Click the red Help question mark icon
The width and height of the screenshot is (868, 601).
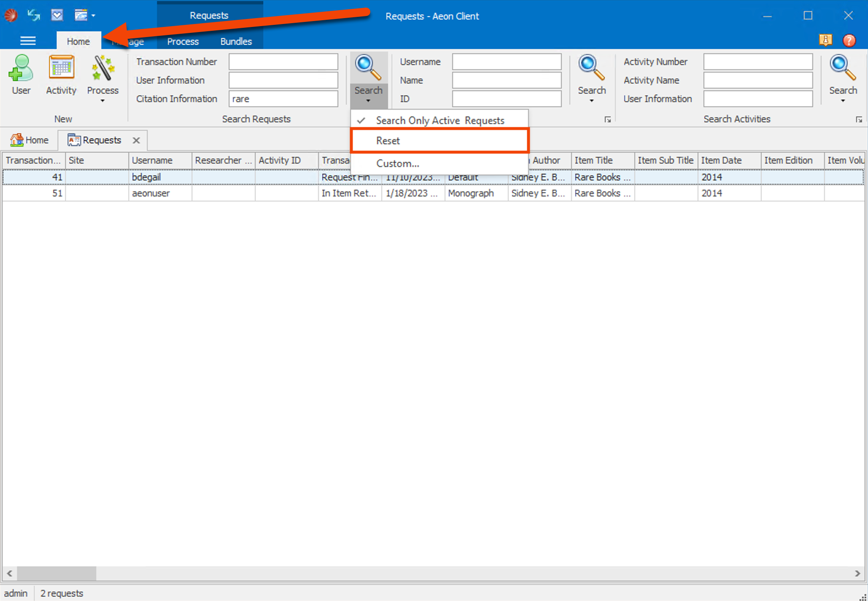[x=849, y=40]
